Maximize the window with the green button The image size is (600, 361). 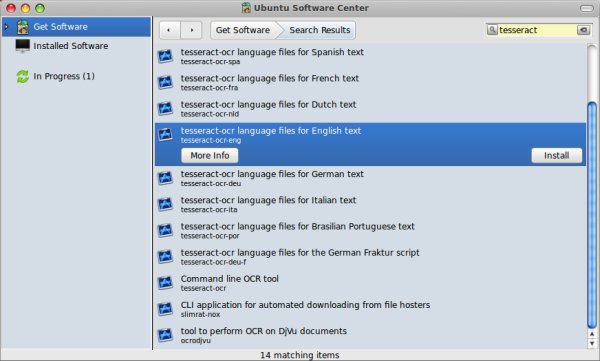click(40, 8)
